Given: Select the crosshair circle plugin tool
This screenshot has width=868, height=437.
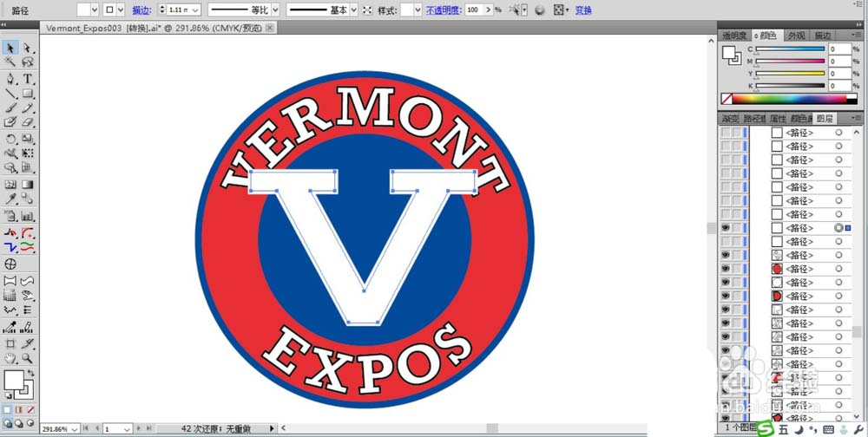Looking at the screenshot, I should (x=10, y=264).
